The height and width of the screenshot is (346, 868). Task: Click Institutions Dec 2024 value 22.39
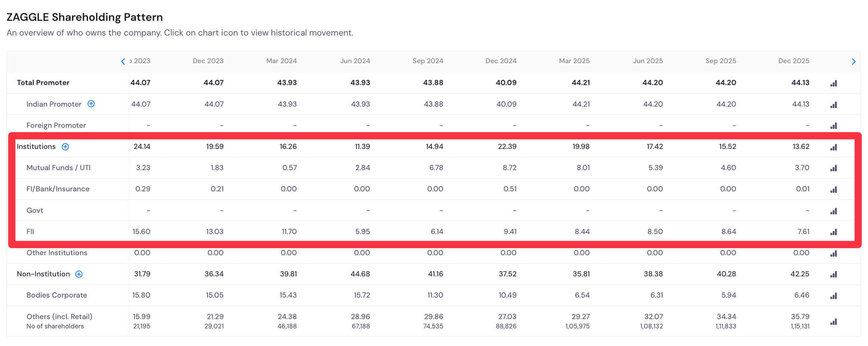507,146
